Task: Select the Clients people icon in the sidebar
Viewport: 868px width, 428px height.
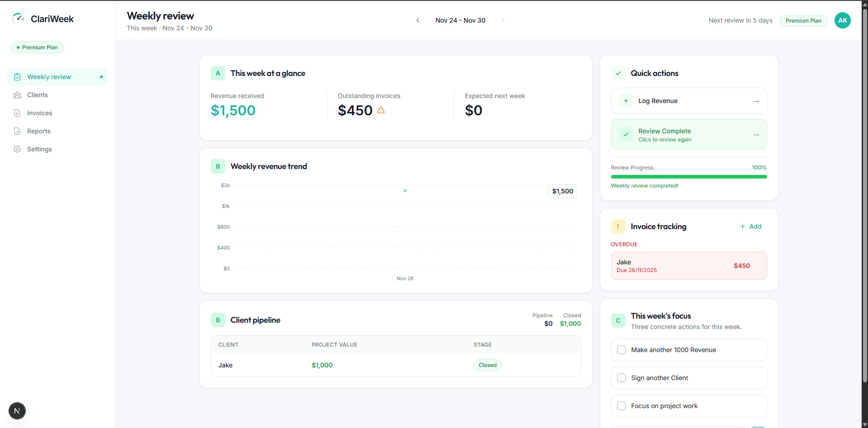Action: click(x=17, y=95)
